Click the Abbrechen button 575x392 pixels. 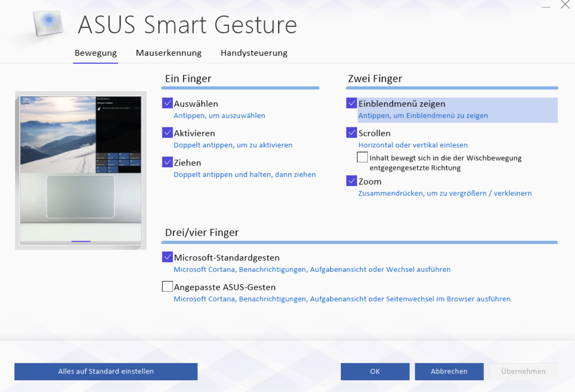(449, 371)
